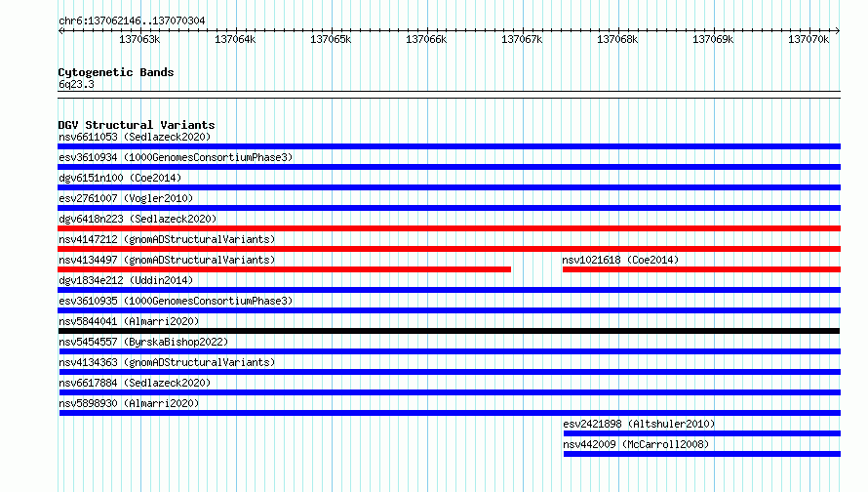Select the red bar under nsv4134497
Viewport: 868px width, 492px height.
(284, 269)
